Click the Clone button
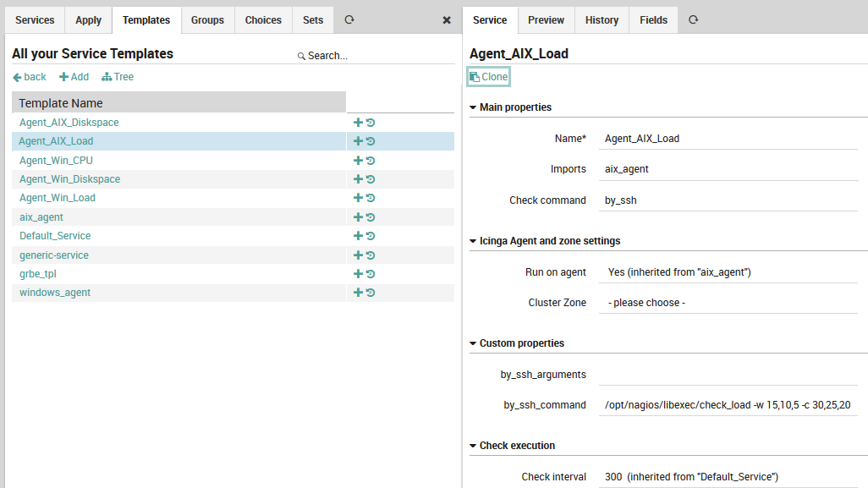This screenshot has height=488, width=868. tap(488, 76)
